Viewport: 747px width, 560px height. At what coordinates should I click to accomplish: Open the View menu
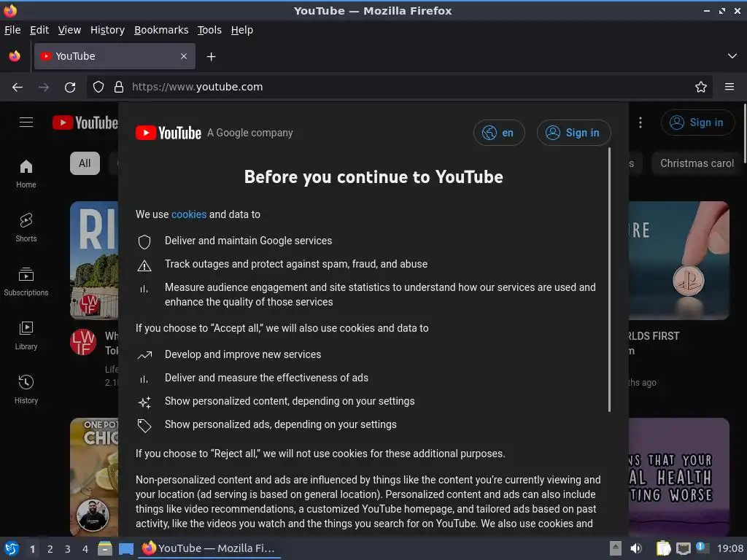pyautogui.click(x=69, y=30)
